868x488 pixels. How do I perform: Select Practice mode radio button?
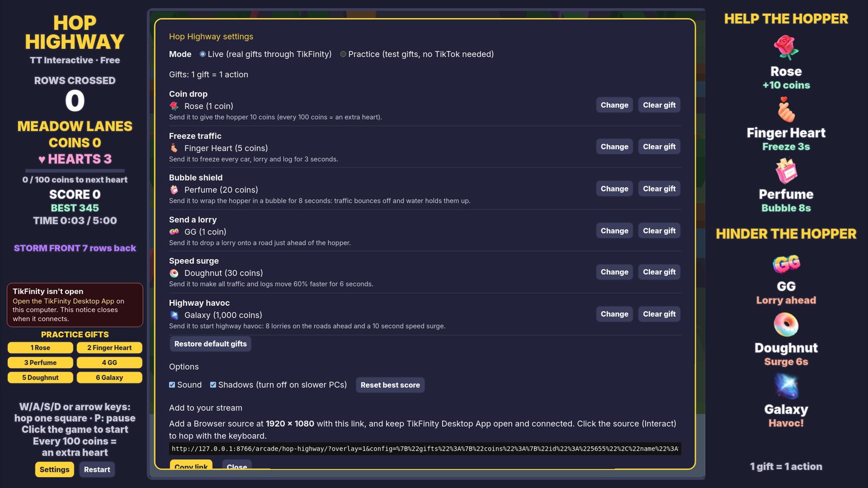point(343,54)
